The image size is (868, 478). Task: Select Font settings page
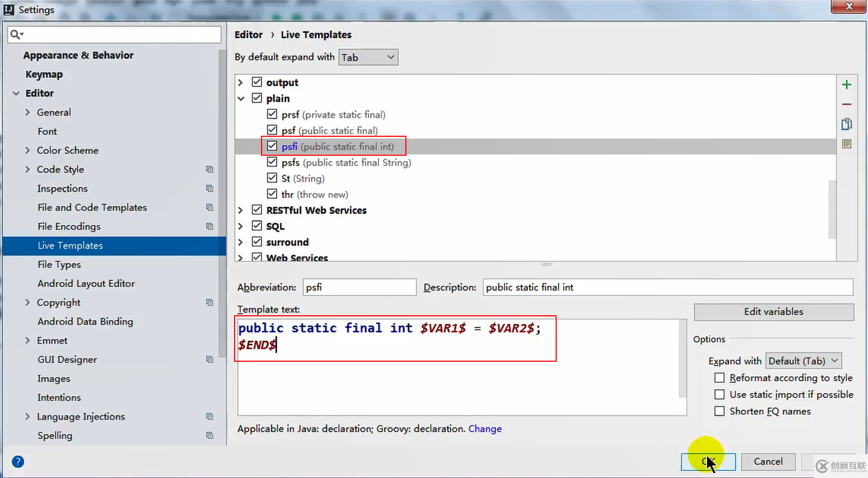pos(47,131)
